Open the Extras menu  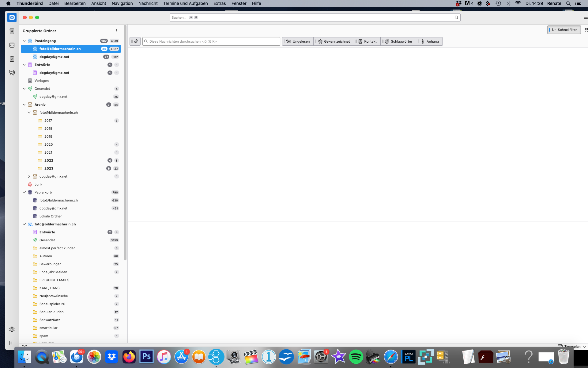(220, 3)
